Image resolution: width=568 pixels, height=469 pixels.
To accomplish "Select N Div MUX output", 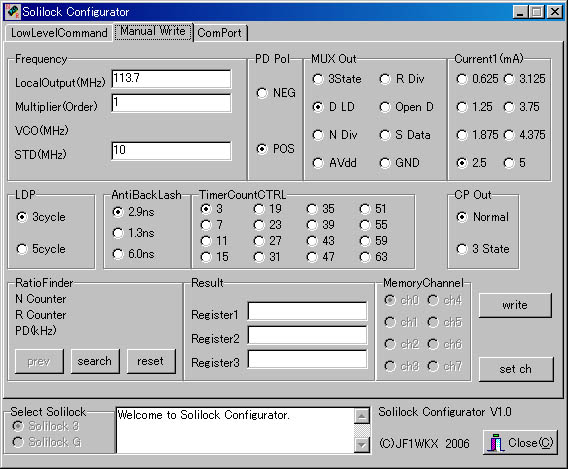I will coord(335,135).
